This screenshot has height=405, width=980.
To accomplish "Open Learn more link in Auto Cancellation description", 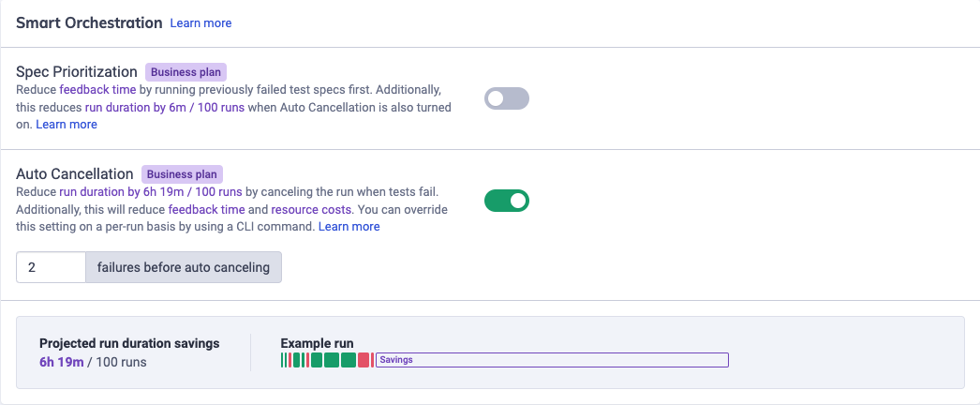I will (x=349, y=227).
